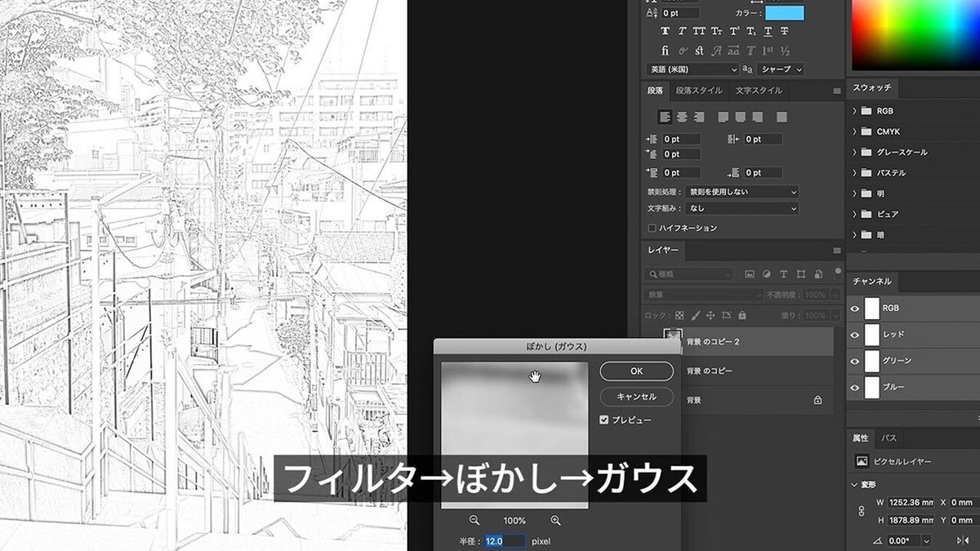Image resolution: width=980 pixels, height=551 pixels.
Task: Expand the グレースケール swatch folder
Action: tap(854, 152)
